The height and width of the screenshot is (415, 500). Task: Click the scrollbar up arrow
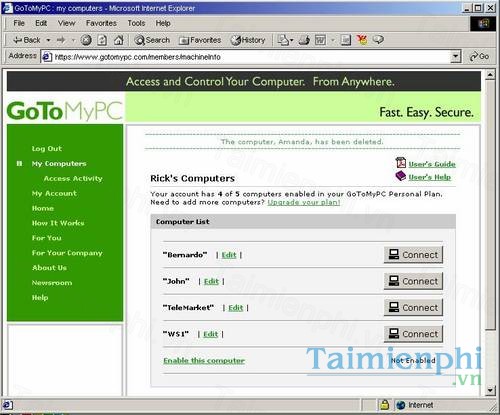point(490,74)
